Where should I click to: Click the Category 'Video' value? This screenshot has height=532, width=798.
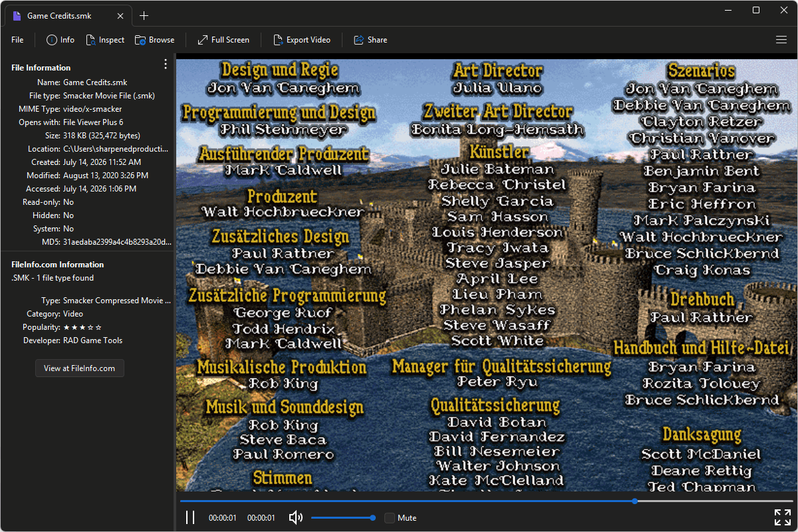coord(73,314)
